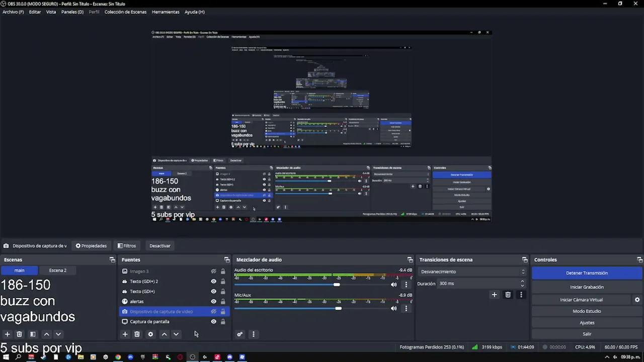Open transition three-dot properties menu

point(521,295)
